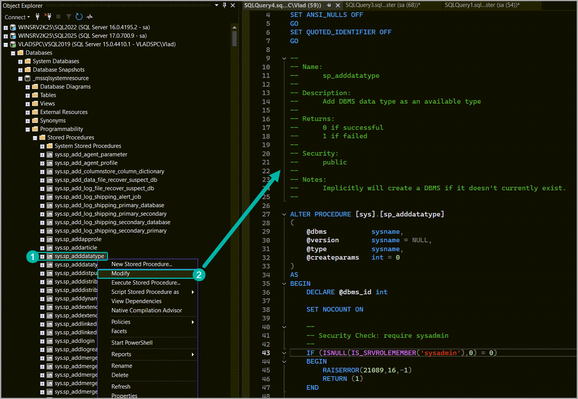Pin the Object Explorer panel with the pushpin
The height and width of the screenshot is (399, 578).
224,5
